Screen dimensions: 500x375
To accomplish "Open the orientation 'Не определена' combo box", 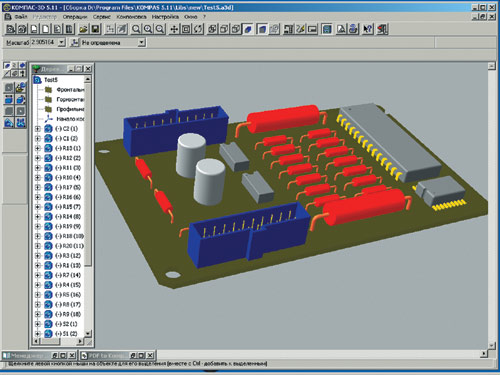I will point(113,42).
